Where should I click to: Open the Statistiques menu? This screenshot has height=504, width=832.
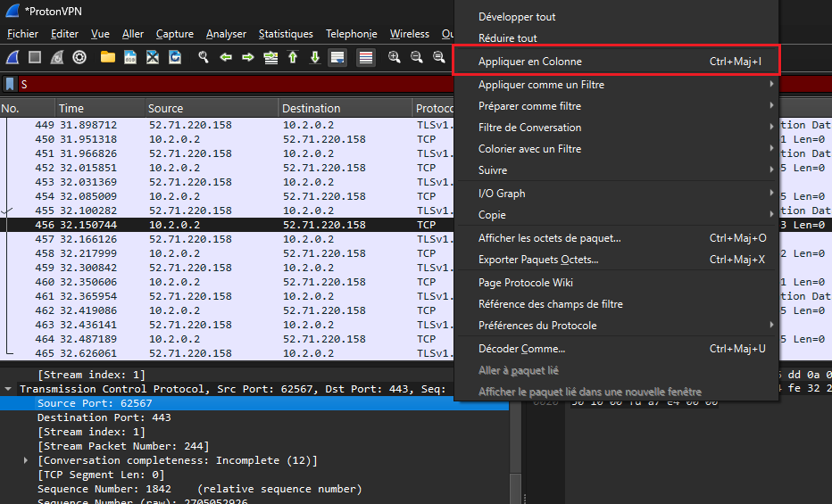286,34
